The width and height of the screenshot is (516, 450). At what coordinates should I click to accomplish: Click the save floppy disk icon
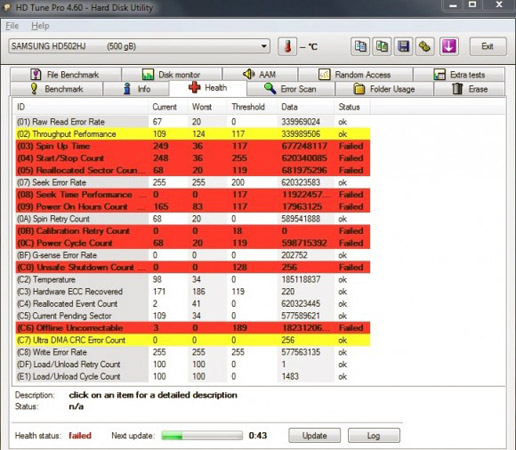[x=403, y=46]
